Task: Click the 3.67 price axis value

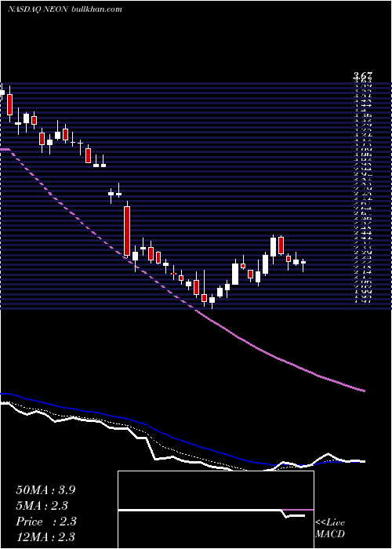Action: coord(363,75)
